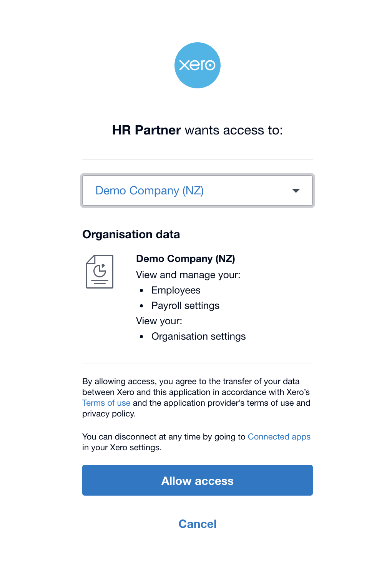Click the Organisation data heading
392x564 pixels.
(x=131, y=234)
